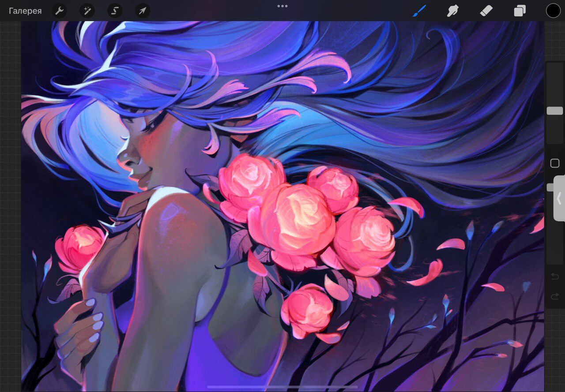This screenshot has height=392, width=565.
Task: Redo the action with sidebar arrow
Action: click(x=555, y=297)
